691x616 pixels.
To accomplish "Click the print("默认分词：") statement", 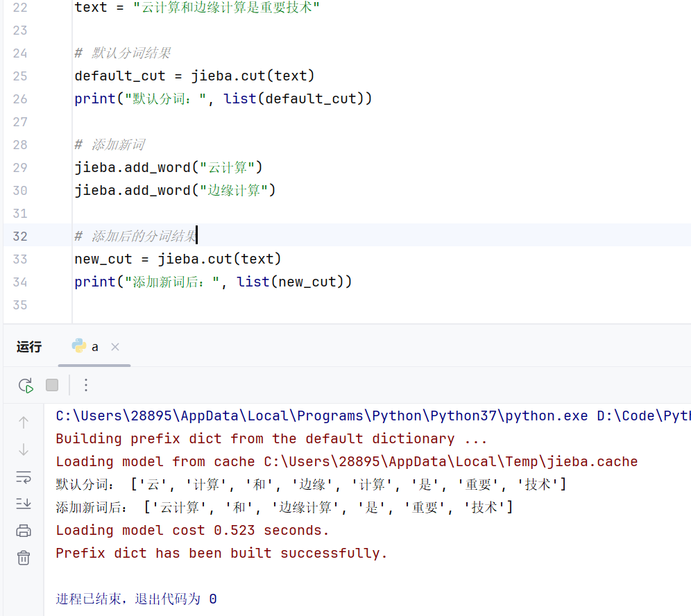I will tap(223, 99).
